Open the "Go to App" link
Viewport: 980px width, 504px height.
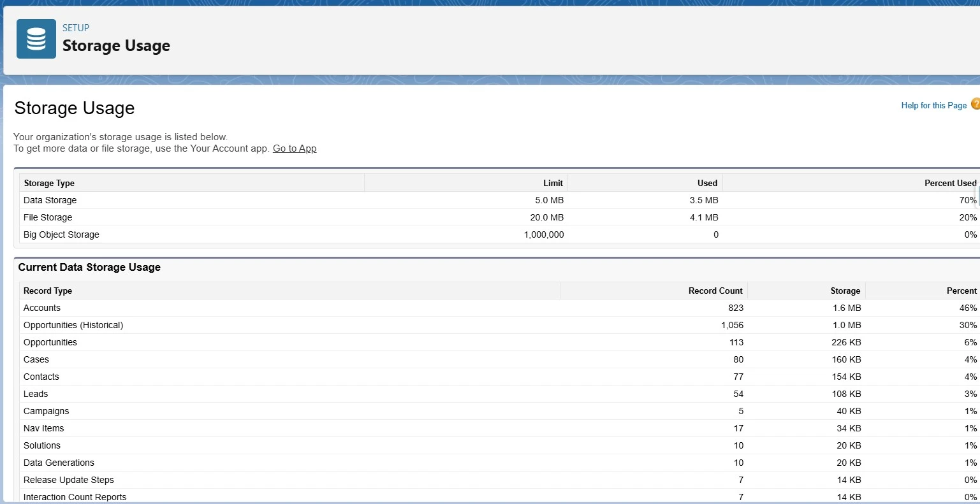(x=294, y=148)
